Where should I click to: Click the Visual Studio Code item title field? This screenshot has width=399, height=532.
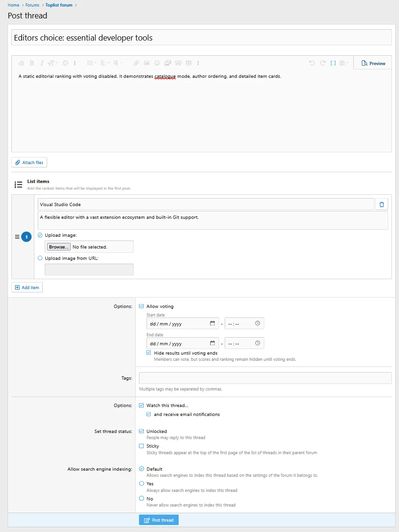click(206, 204)
